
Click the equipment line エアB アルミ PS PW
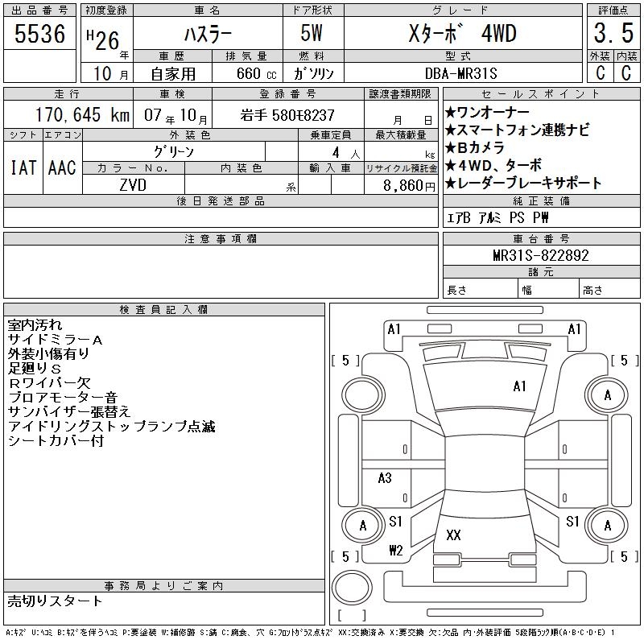pyautogui.click(x=497, y=217)
